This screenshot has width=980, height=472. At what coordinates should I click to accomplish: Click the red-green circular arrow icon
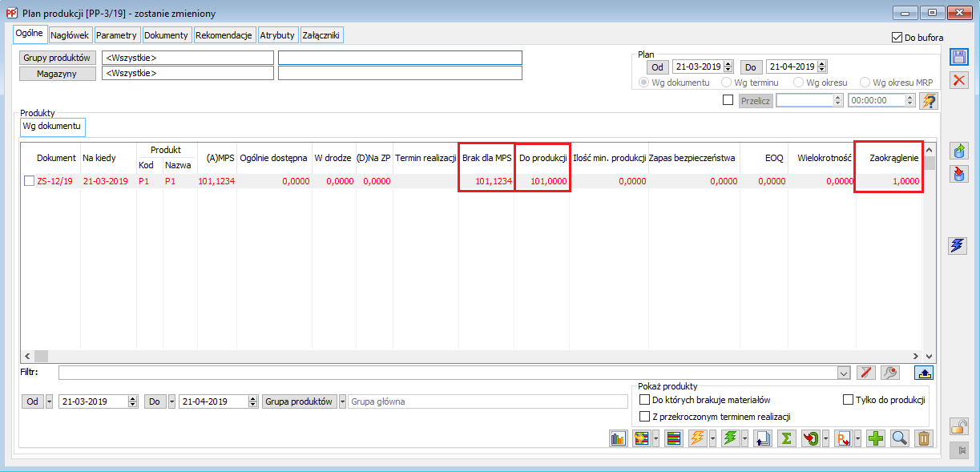810,438
